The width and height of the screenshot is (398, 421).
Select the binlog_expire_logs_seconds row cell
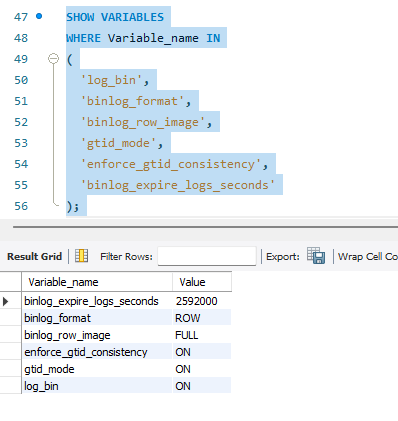[97, 301]
